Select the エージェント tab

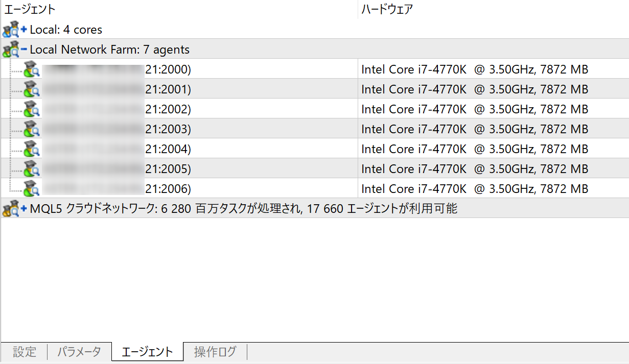click(x=147, y=352)
